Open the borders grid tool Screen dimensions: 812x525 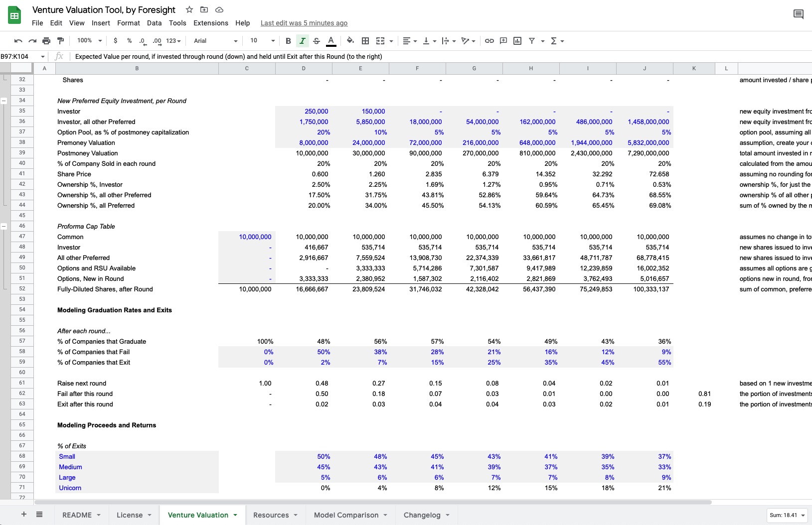pyautogui.click(x=365, y=41)
